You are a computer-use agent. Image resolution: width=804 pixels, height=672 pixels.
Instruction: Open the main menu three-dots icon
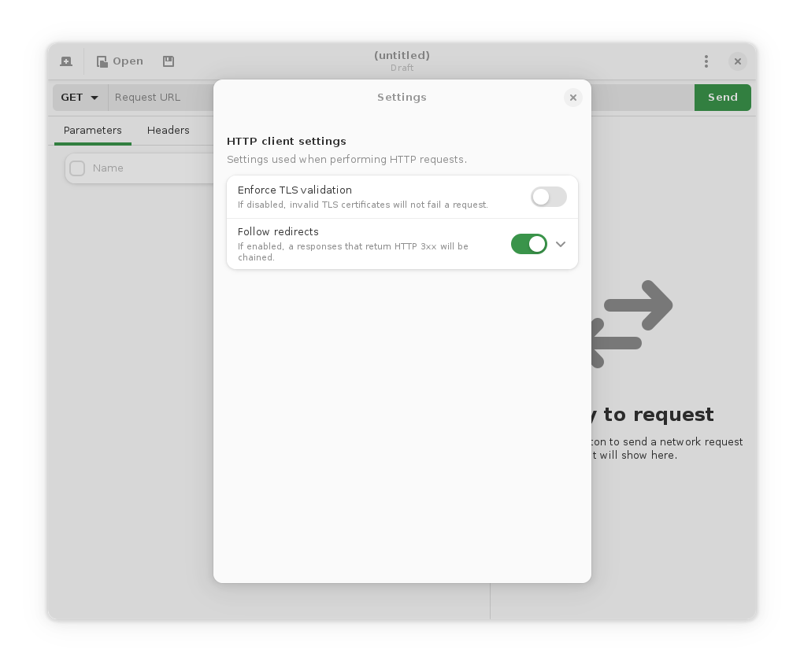point(706,61)
